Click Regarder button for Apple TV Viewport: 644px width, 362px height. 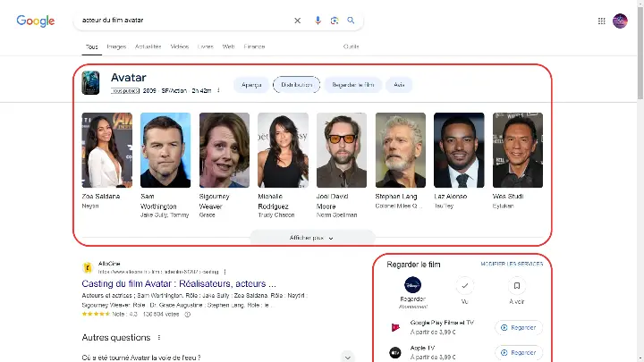pos(519,352)
